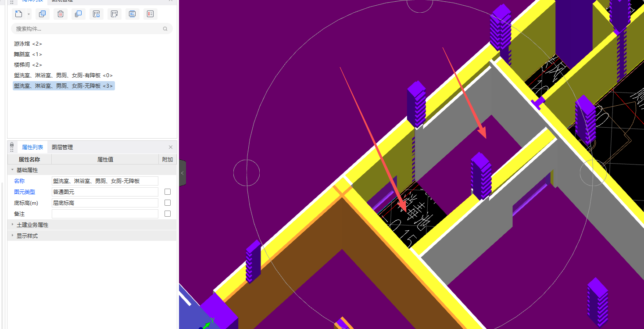Click the 名称 property label
The width and height of the screenshot is (644, 329).
[19, 181]
